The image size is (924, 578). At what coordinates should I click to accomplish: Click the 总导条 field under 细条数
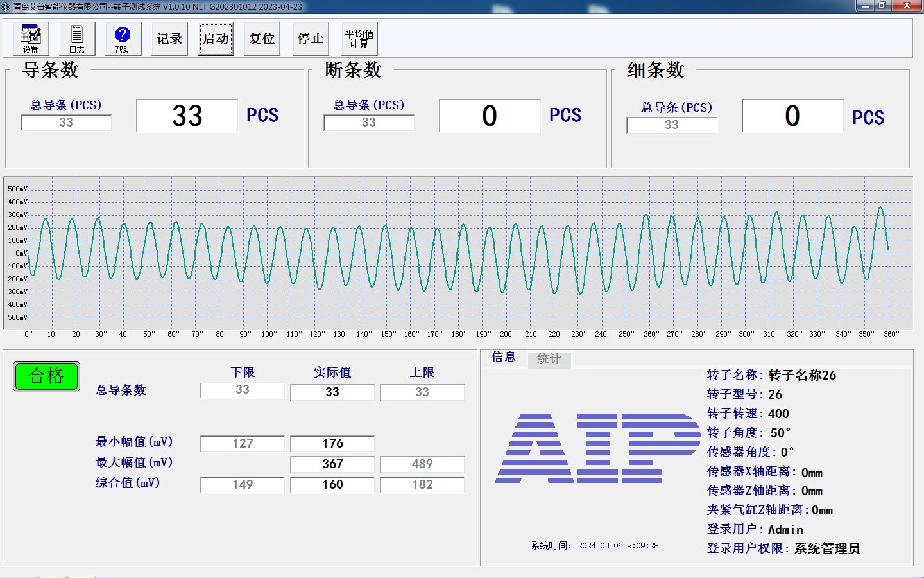(x=672, y=125)
